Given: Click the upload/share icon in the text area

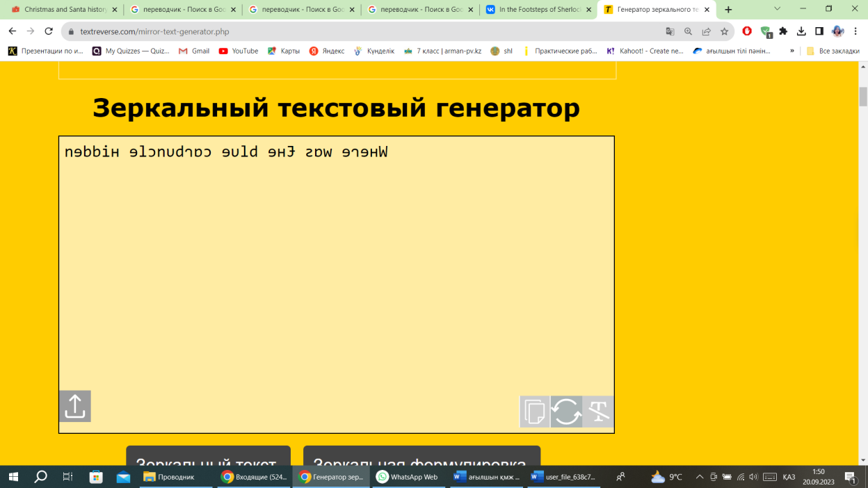Looking at the screenshot, I should tap(74, 406).
